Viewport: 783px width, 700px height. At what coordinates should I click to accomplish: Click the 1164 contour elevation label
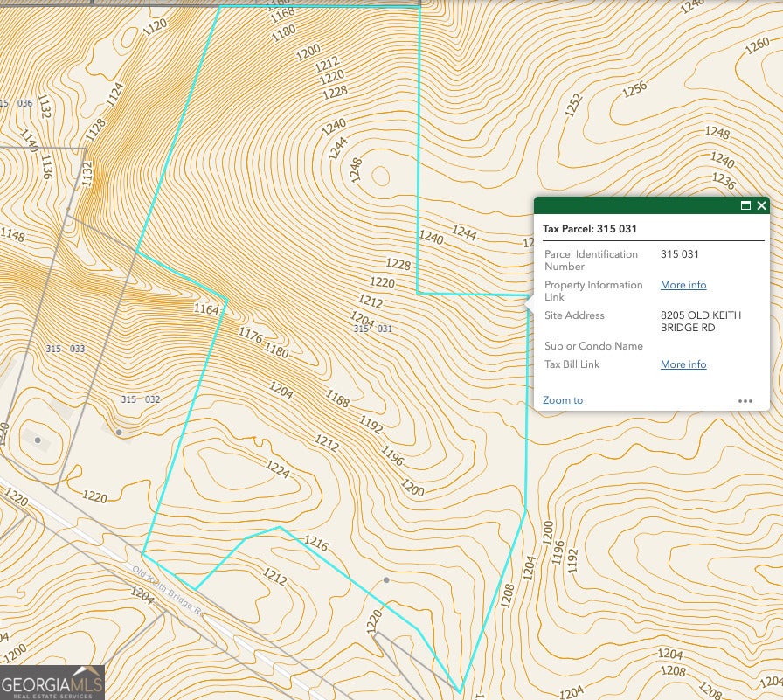(x=206, y=309)
